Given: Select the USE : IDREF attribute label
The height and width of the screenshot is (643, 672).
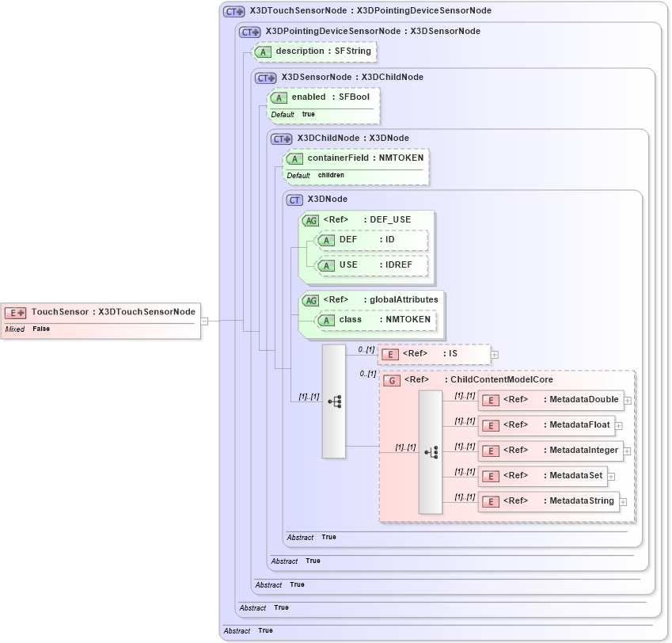Looking at the screenshot, I should [376, 264].
